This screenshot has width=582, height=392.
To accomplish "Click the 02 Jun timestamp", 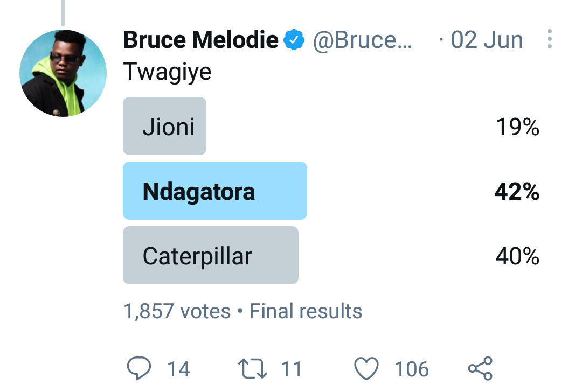I will pyautogui.click(x=486, y=40).
